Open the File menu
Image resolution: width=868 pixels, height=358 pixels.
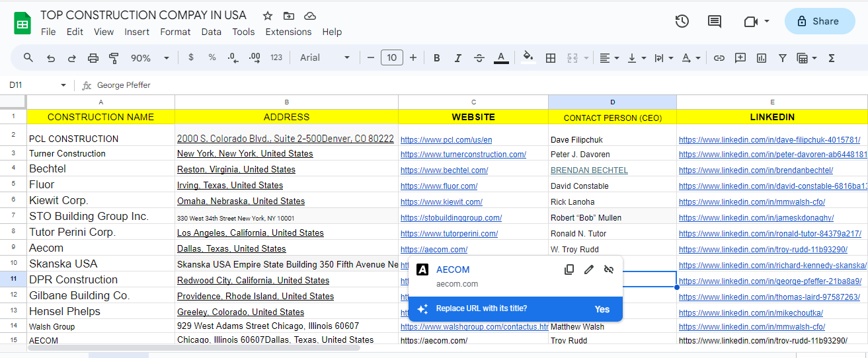click(x=48, y=32)
